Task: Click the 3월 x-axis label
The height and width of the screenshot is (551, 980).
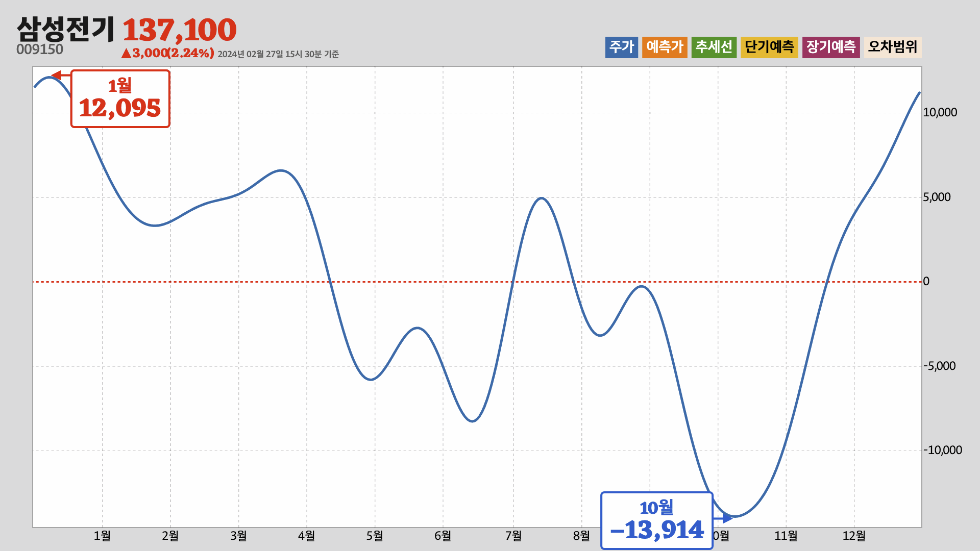Action: 238,536
